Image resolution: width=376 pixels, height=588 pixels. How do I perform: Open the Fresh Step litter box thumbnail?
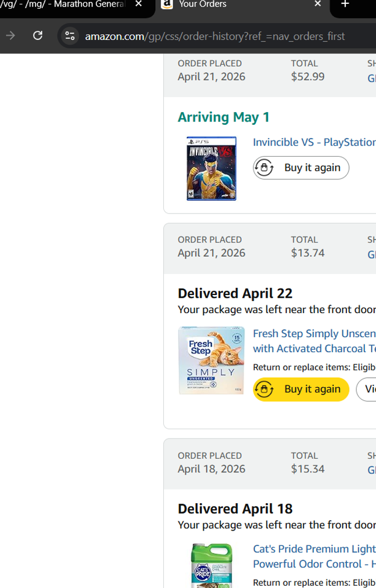point(211,360)
